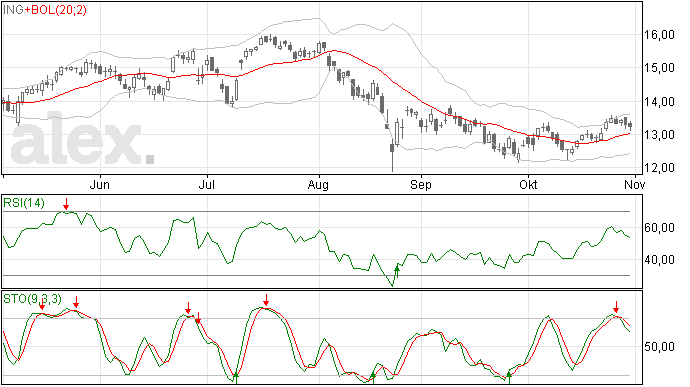Click the 50,00 stochastic axis label

coord(659,347)
